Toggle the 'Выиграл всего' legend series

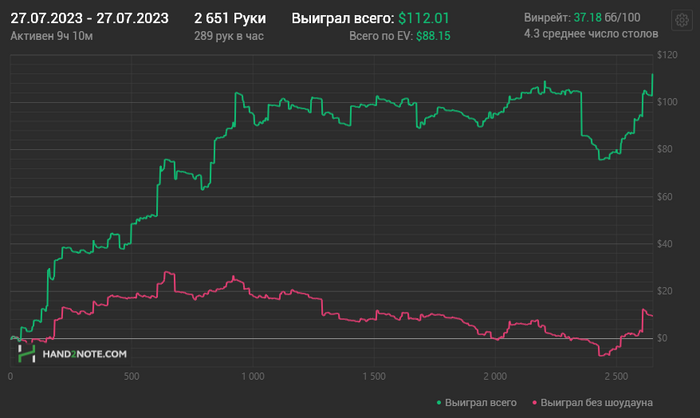(476, 402)
